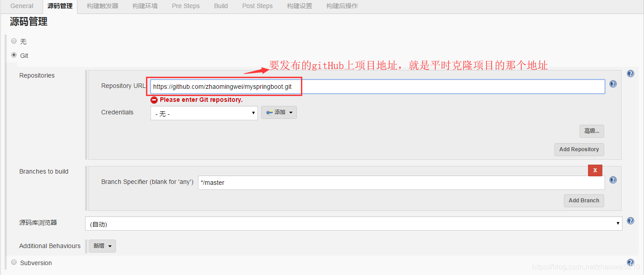This screenshot has height=275, width=644.
Task: Switch to the Post Steps tab
Action: [x=258, y=6]
